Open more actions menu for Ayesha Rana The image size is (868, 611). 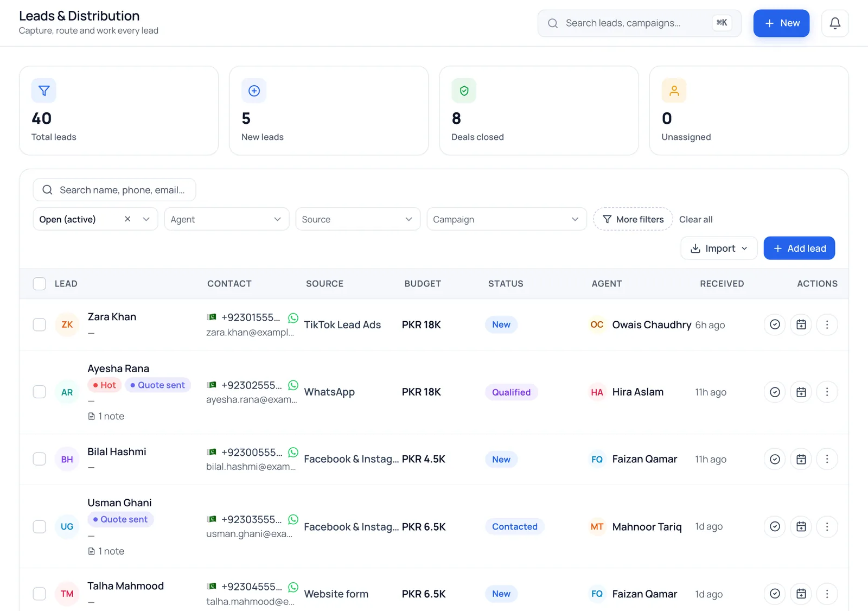click(827, 392)
